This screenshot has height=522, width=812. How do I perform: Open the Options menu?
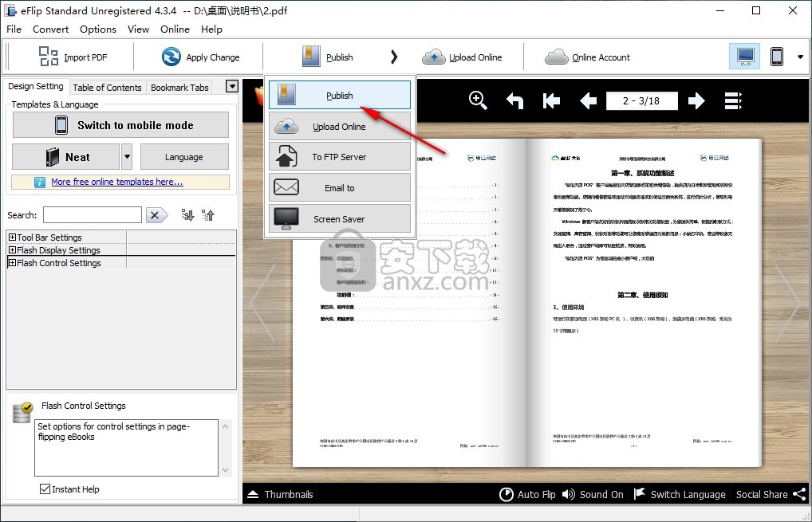click(x=98, y=29)
